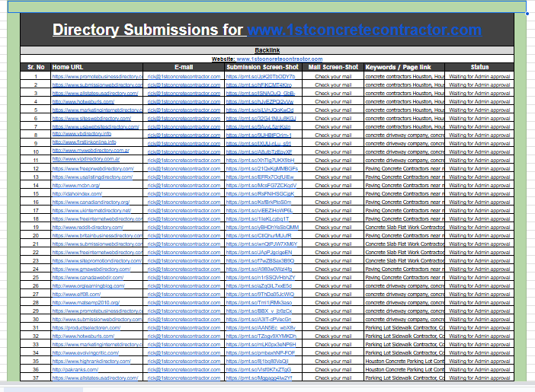Image resolution: width=535 pixels, height=392 pixels.
Task: Open the allstatesusadirectory.com link in row 3
Action: point(95,93)
